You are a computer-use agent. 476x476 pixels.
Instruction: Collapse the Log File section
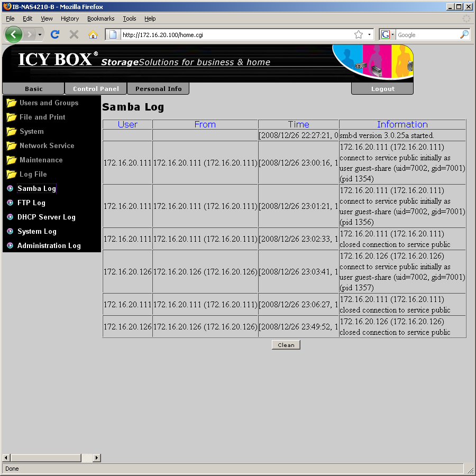coord(33,174)
